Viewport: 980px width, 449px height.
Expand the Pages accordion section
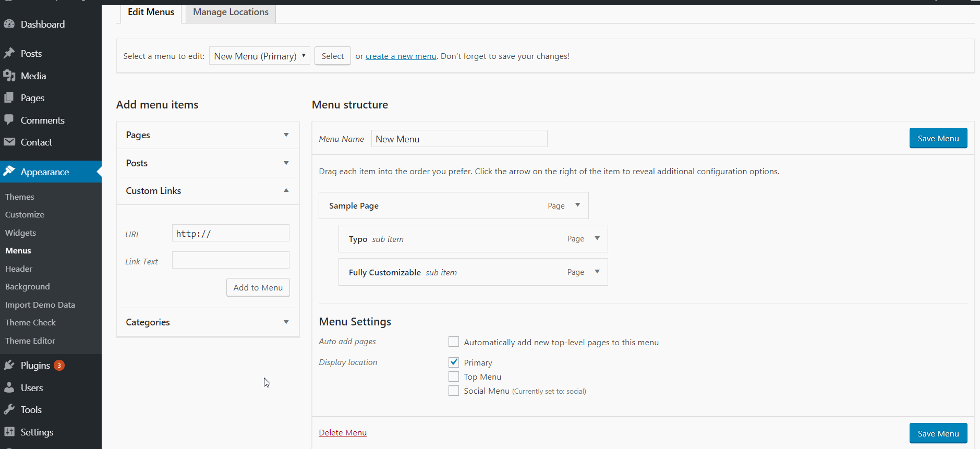[x=208, y=135]
